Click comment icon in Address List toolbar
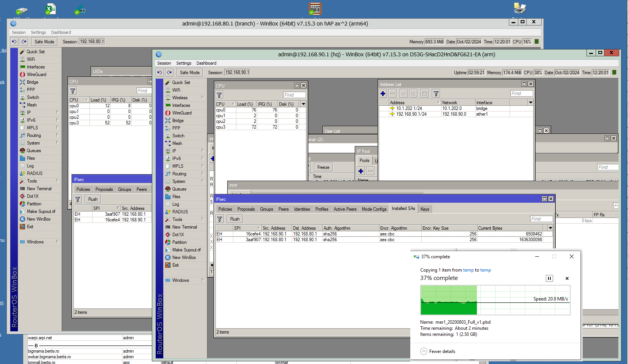Screen dimensions: 628x364 425,93
